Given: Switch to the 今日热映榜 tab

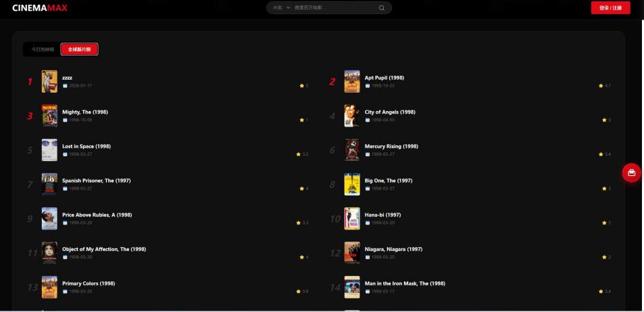Looking at the screenshot, I should point(43,49).
